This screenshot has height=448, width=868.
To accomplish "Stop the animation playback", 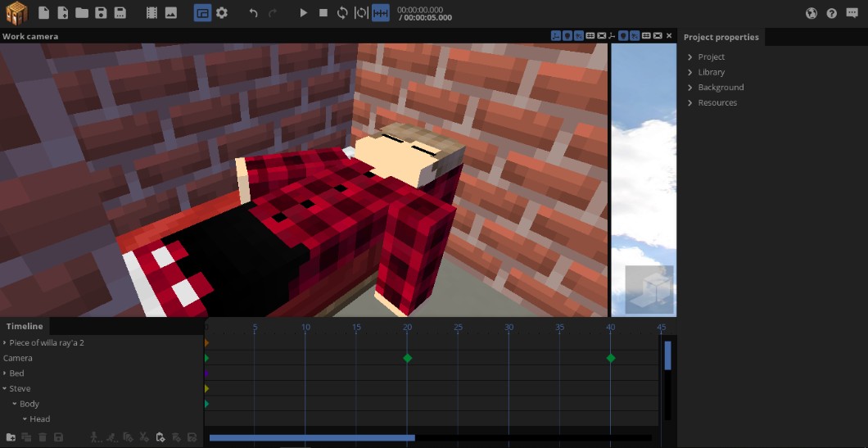I will 323,13.
